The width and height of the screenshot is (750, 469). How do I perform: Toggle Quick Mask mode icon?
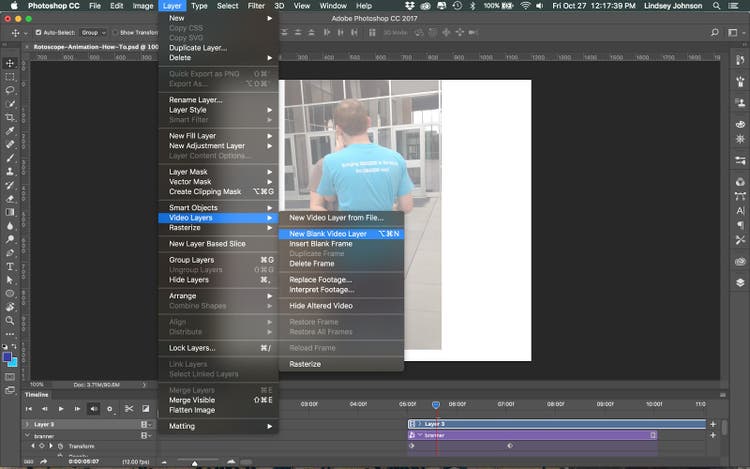tap(10, 377)
